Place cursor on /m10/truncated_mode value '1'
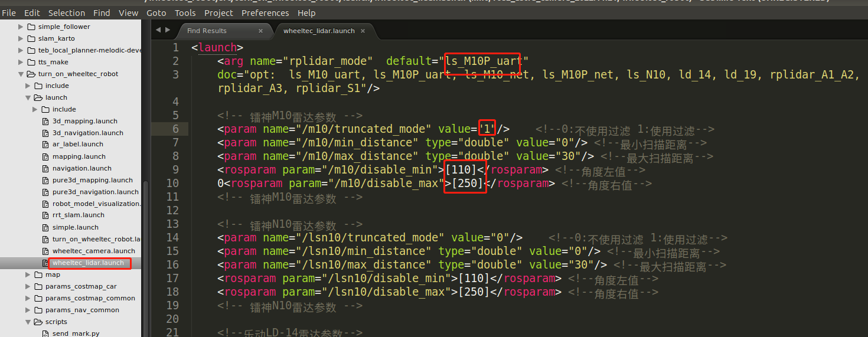Viewport: 868px width, 337px height. click(x=487, y=129)
